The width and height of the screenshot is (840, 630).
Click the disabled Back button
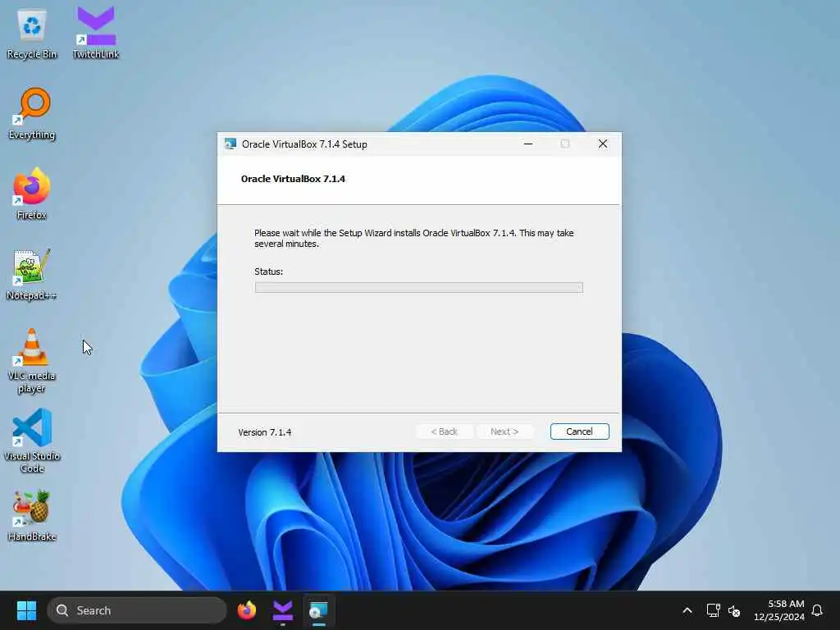[x=444, y=431]
